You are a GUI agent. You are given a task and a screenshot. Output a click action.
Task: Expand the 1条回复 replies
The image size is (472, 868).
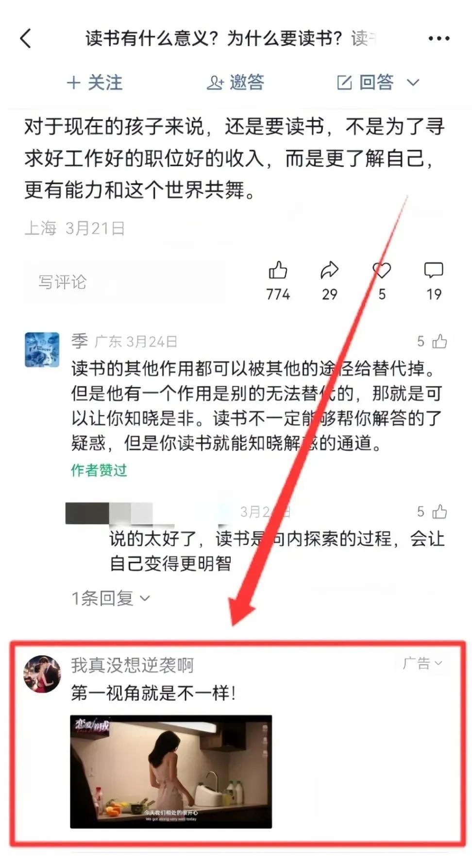pyautogui.click(x=111, y=598)
